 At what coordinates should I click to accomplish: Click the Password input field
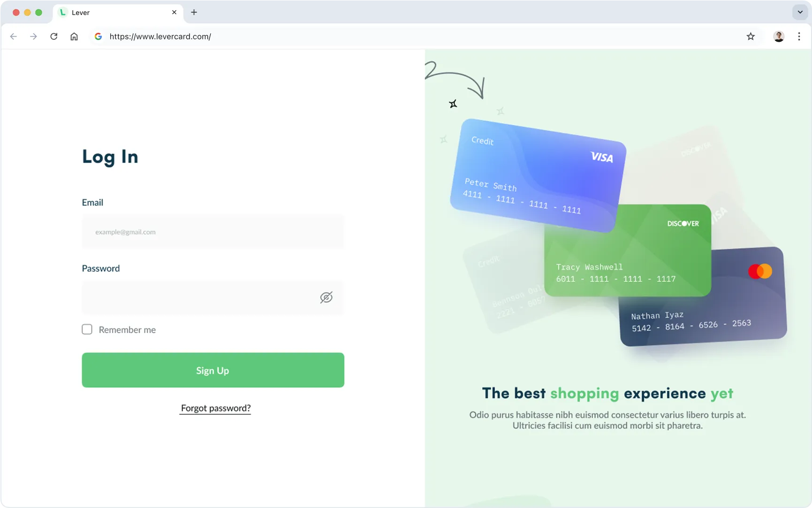click(x=212, y=297)
